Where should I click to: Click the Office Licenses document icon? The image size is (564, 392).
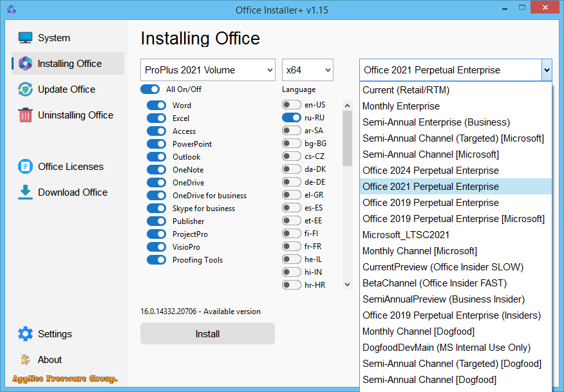[x=25, y=167]
